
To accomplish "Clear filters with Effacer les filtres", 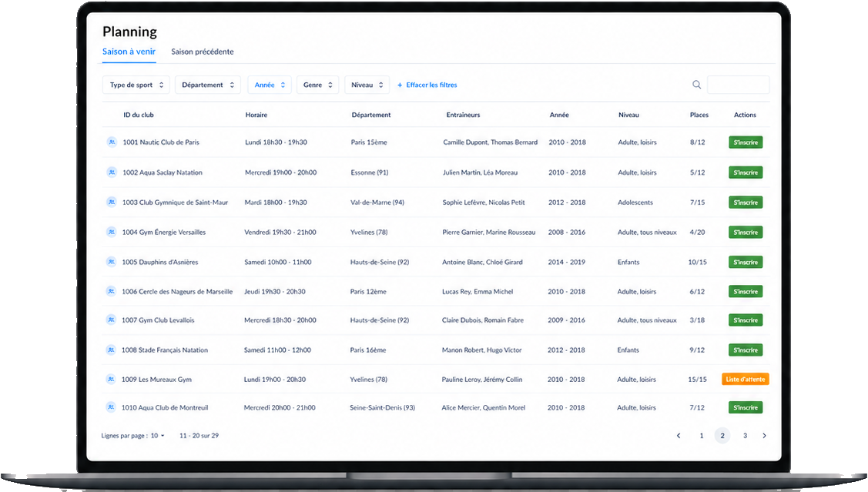I will pos(427,85).
